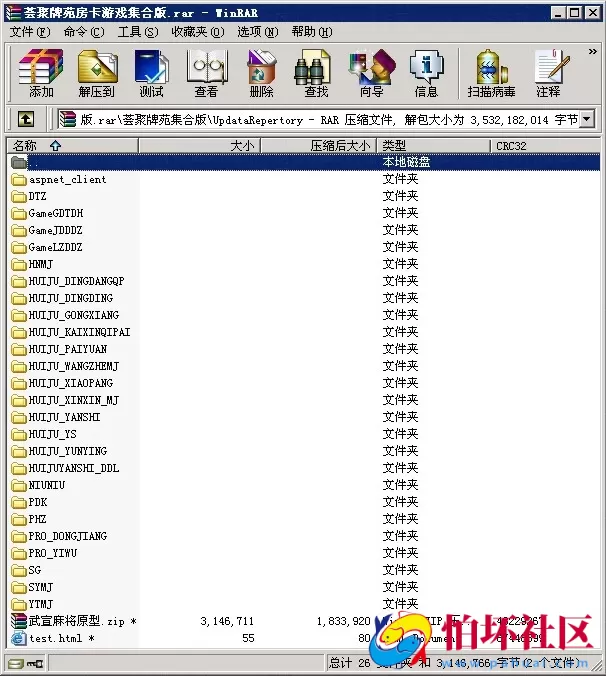Open the Commands (命令) menu
606x676 pixels.
click(x=84, y=32)
